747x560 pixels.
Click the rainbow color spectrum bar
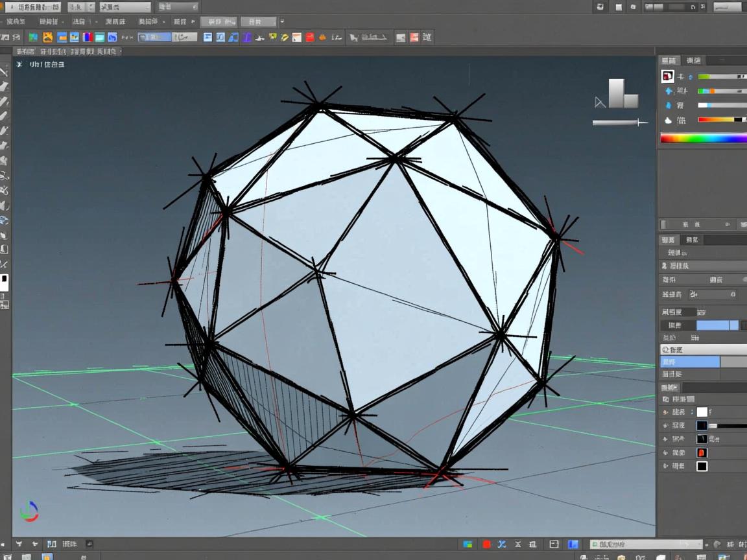[703, 137]
